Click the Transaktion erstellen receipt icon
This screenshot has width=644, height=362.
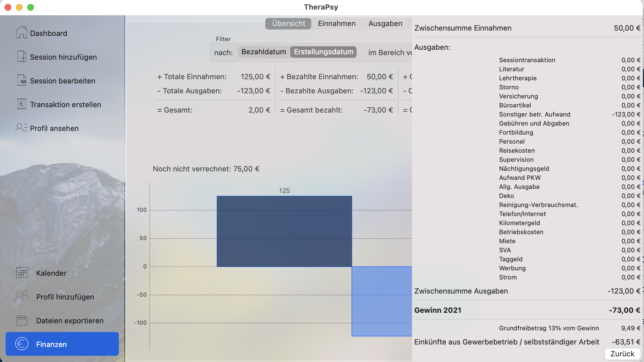coord(22,104)
